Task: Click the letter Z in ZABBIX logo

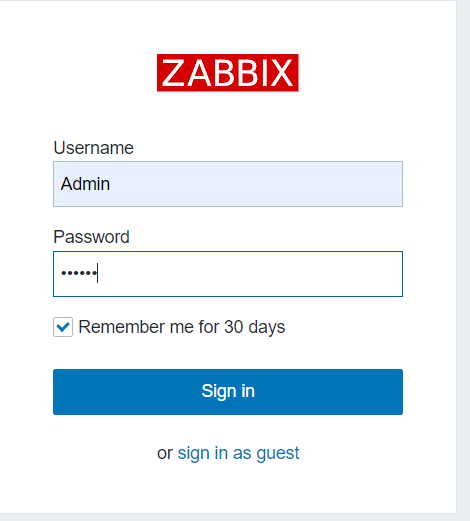Action: point(173,73)
